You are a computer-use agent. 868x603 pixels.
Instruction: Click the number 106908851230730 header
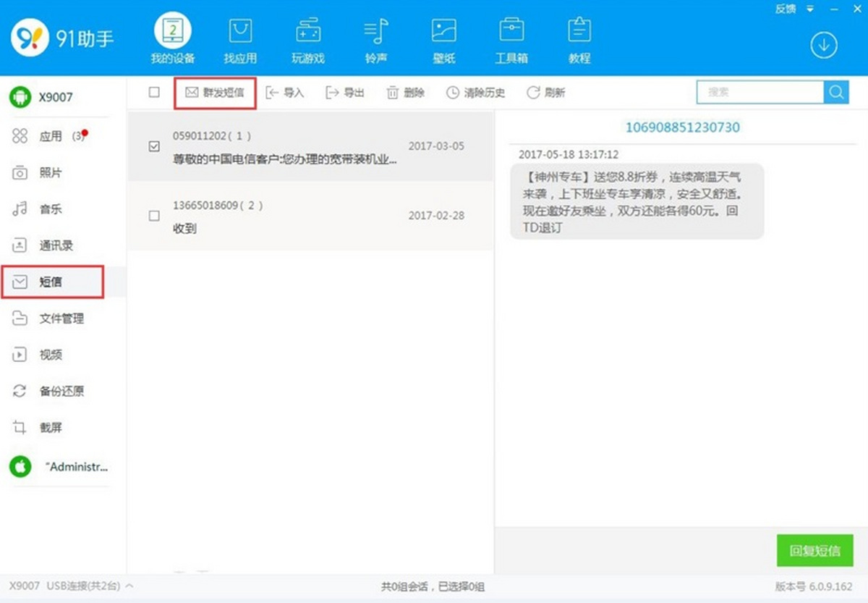click(682, 127)
